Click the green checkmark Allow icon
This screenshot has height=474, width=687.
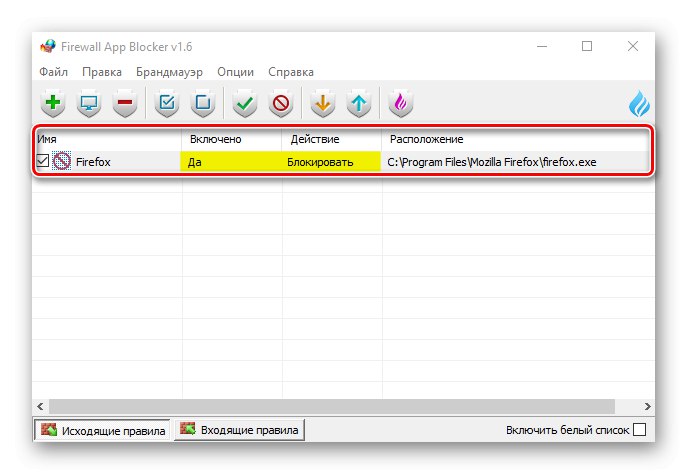(245, 103)
